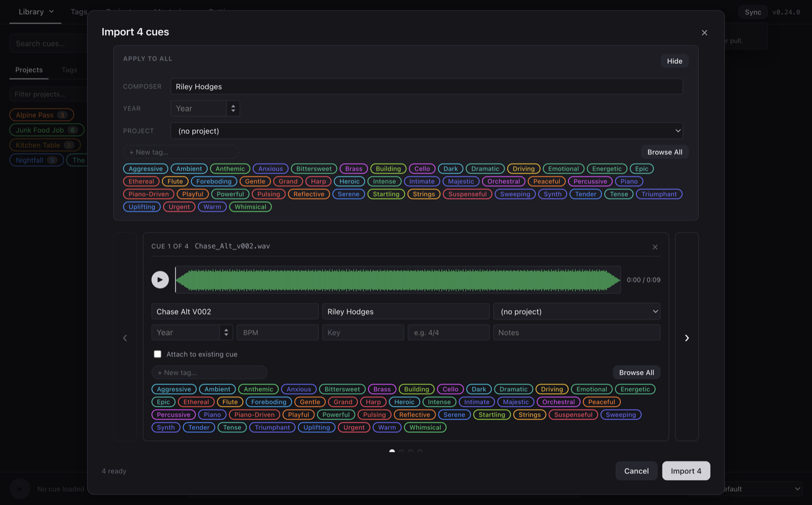Toggle the Orchestral tag for cue 1

pos(558,402)
